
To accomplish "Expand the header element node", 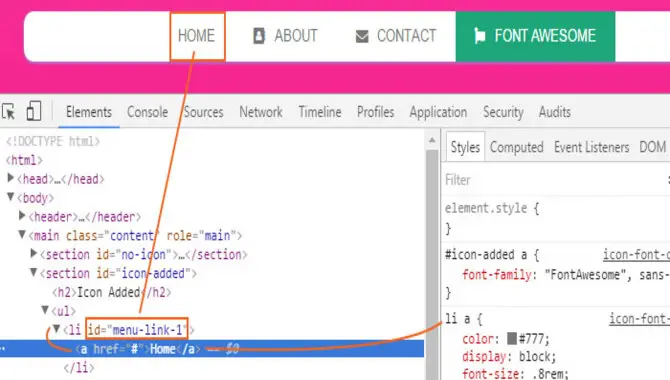I will 22,215.
